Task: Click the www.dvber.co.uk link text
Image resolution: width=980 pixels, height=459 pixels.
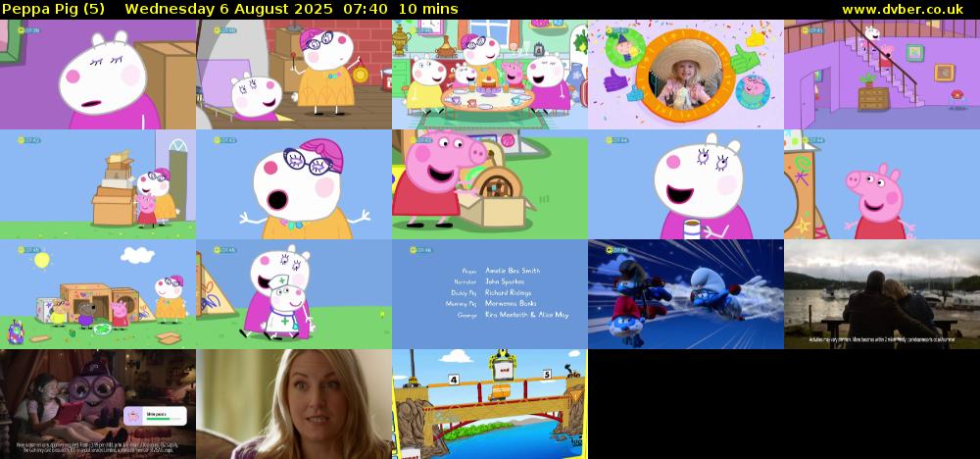Action: (x=903, y=10)
